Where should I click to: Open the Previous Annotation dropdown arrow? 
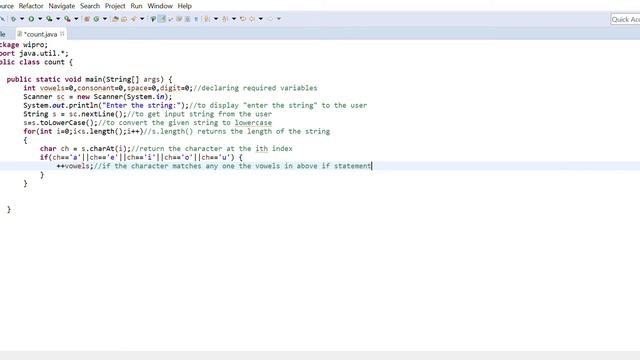pos(234,19)
